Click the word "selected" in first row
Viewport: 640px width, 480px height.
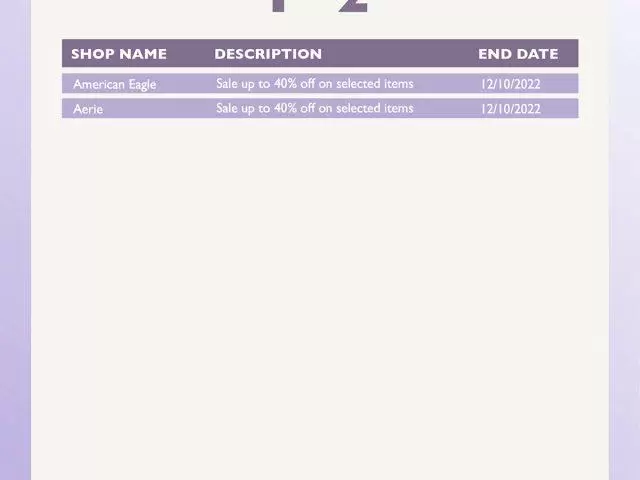click(358, 84)
